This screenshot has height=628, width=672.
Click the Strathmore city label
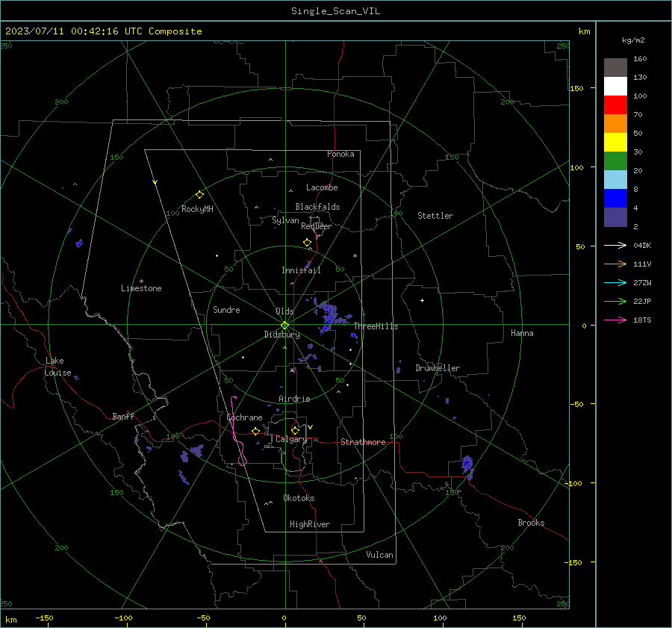click(x=363, y=442)
